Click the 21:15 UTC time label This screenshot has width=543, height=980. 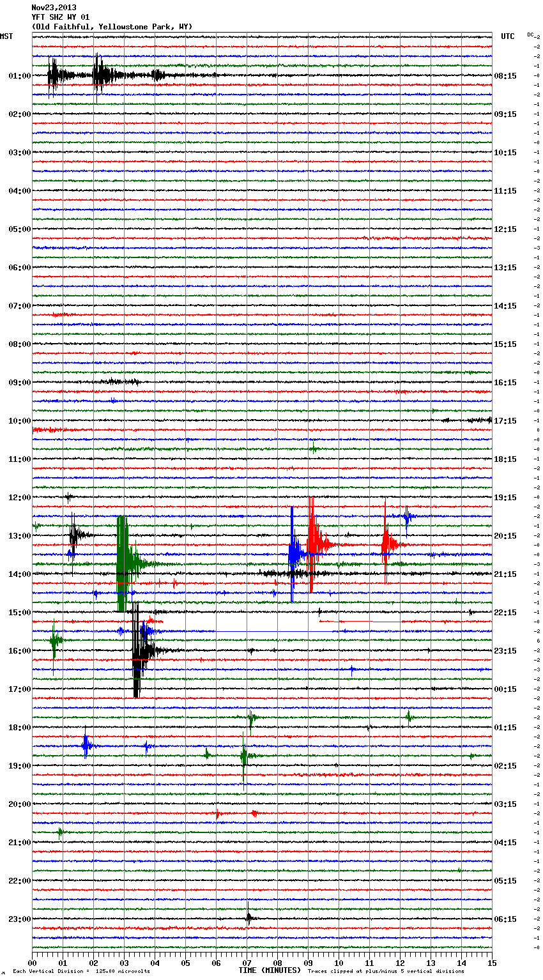click(505, 574)
